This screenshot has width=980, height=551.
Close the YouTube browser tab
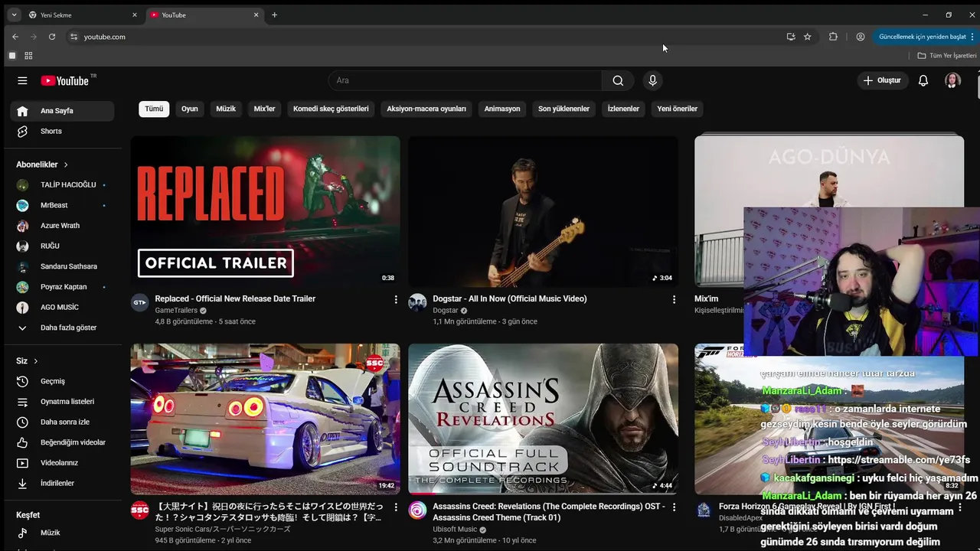(x=256, y=15)
